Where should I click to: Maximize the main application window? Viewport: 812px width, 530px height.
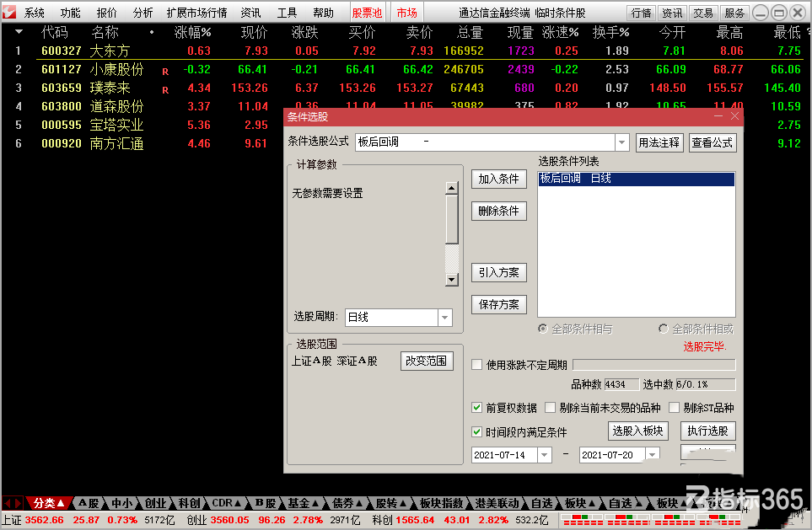(779, 13)
